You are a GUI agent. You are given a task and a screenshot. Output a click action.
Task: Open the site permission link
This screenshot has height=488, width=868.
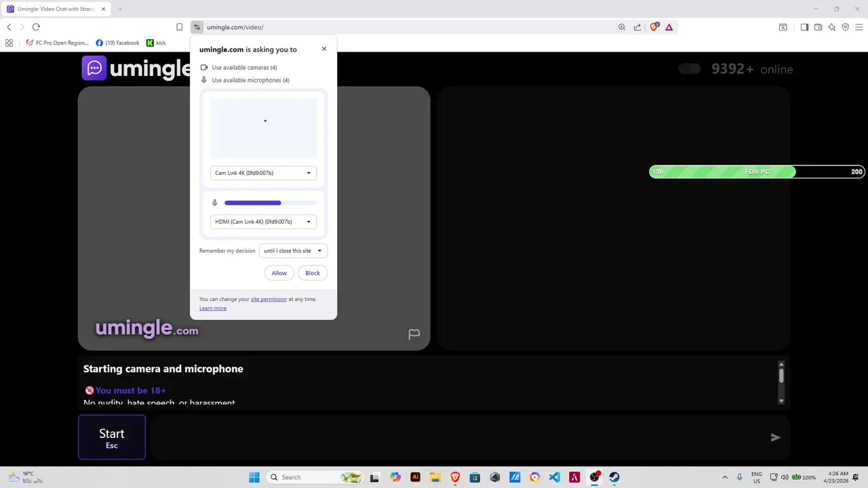tap(269, 299)
